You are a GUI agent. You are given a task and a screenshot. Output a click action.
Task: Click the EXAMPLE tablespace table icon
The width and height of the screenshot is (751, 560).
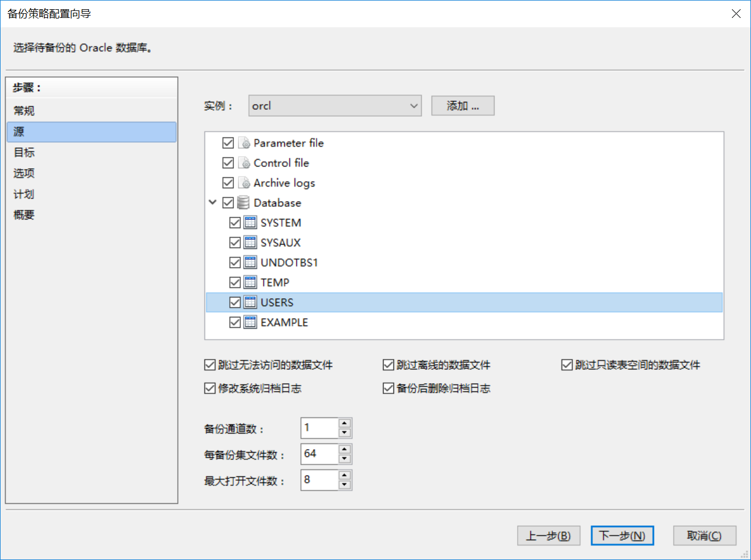click(x=250, y=322)
